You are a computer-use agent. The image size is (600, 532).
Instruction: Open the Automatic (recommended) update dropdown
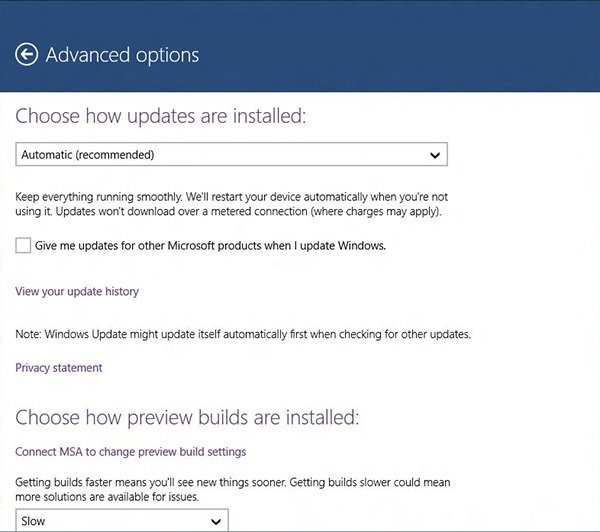232,155
